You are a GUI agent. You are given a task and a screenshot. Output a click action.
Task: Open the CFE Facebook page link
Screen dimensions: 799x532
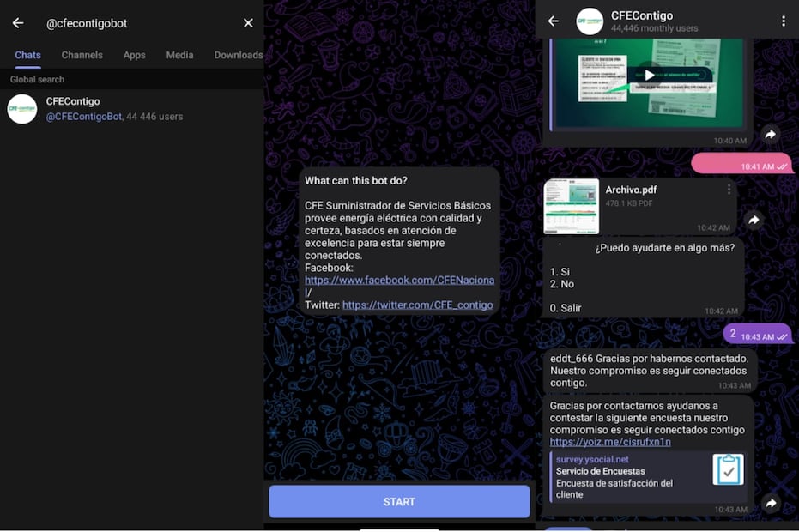tap(399, 281)
